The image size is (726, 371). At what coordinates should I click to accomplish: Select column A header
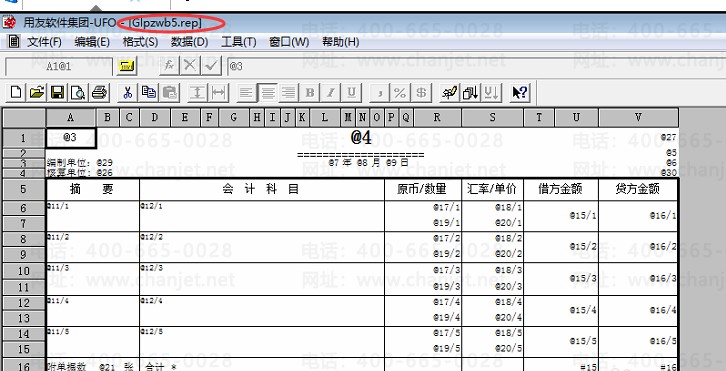coord(71,118)
